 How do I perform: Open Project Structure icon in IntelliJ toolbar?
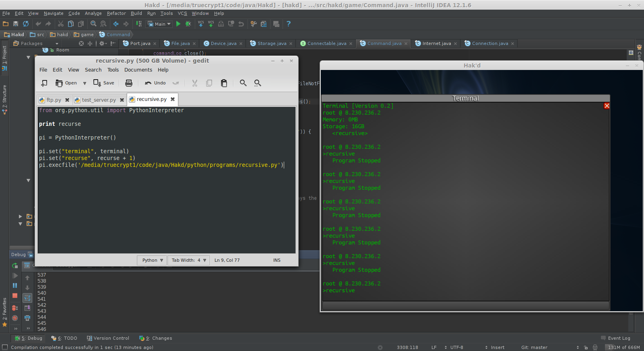click(x=264, y=24)
